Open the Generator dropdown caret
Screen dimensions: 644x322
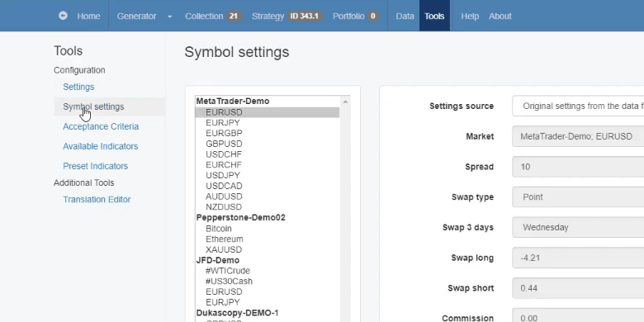tap(169, 17)
